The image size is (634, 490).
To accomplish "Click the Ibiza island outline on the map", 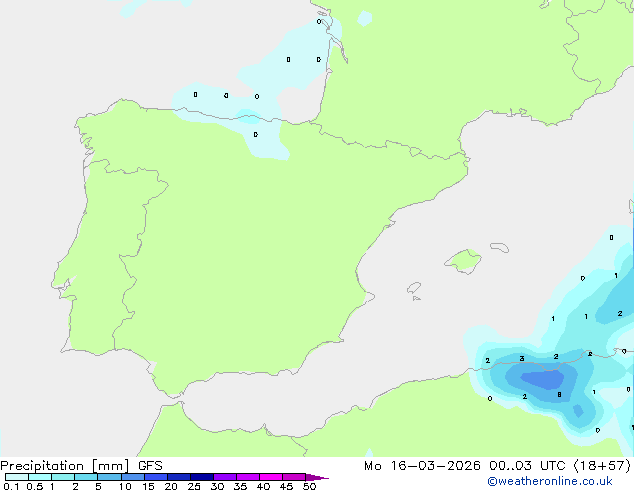I will click(414, 288).
